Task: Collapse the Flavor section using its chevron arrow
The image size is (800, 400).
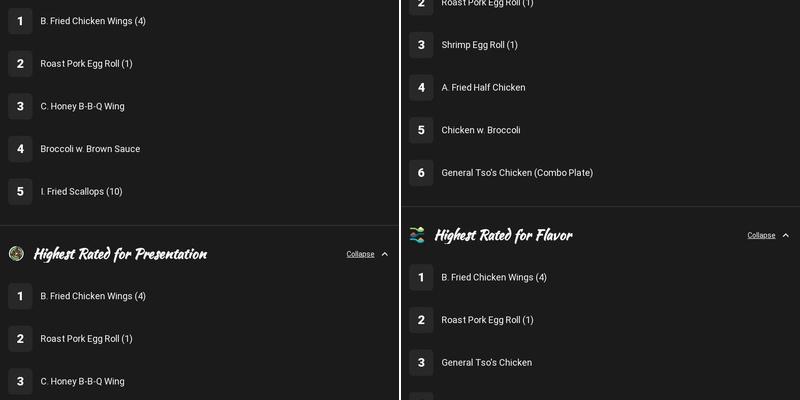Action: pyautogui.click(x=786, y=235)
